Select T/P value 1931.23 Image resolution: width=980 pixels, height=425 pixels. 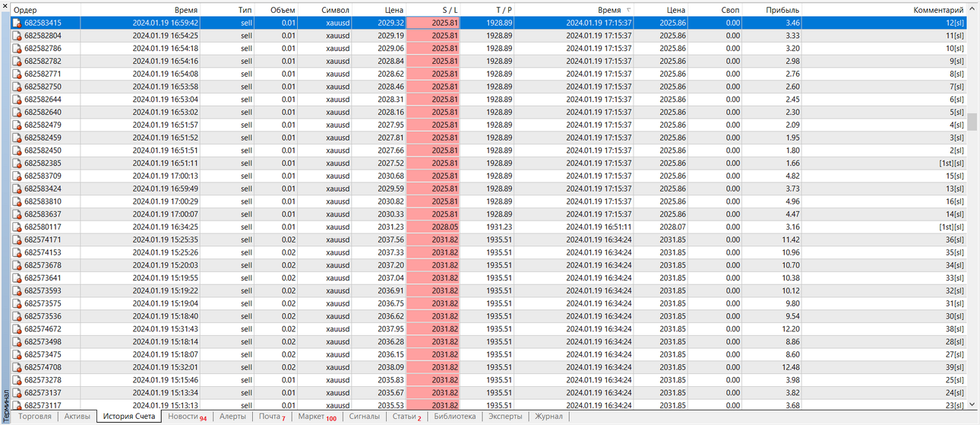click(x=499, y=227)
